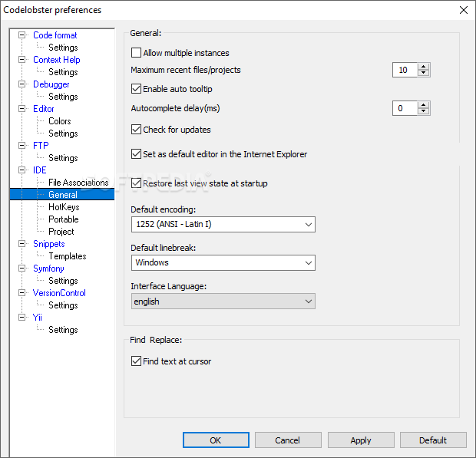Select the IDE category
Image resolution: width=476 pixels, height=458 pixels.
(x=39, y=170)
